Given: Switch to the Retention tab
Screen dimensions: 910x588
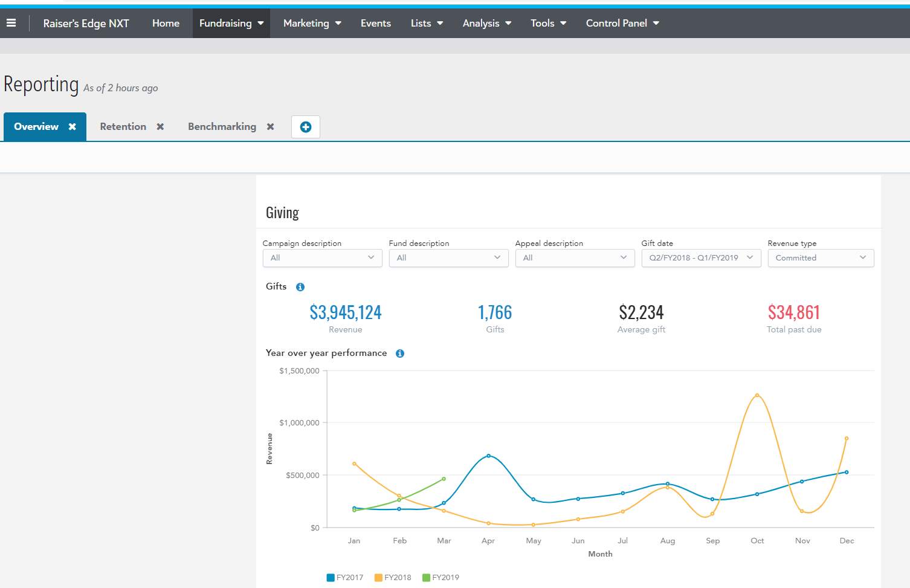Looking at the screenshot, I should pos(123,127).
